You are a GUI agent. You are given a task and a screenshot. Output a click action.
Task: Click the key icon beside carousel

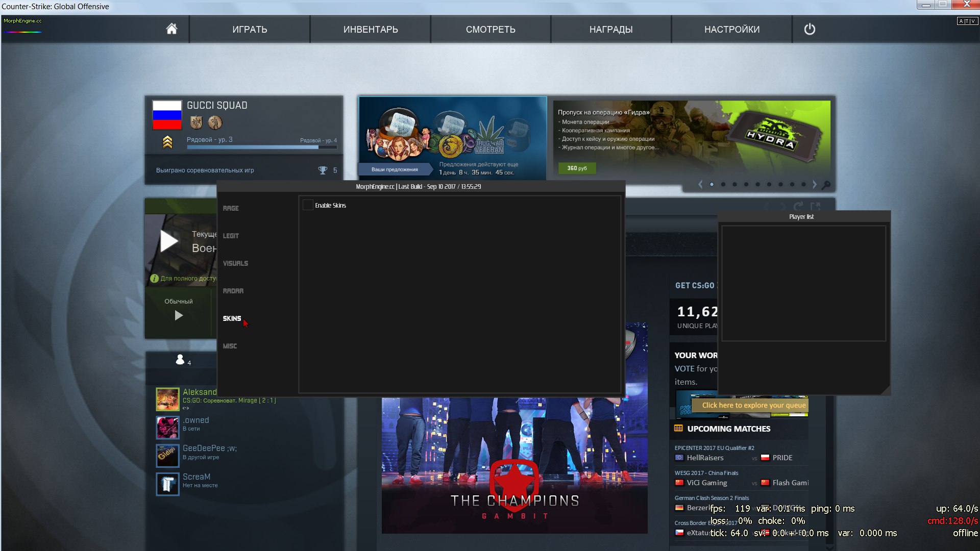(826, 184)
